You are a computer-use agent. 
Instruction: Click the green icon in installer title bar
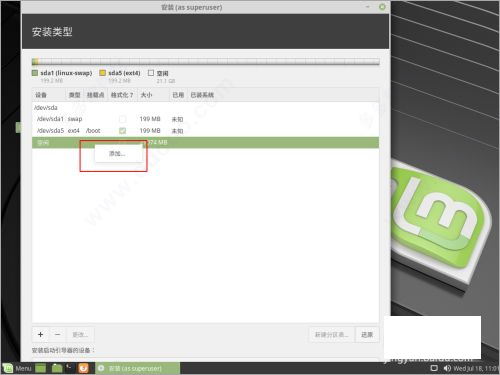pos(382,7)
